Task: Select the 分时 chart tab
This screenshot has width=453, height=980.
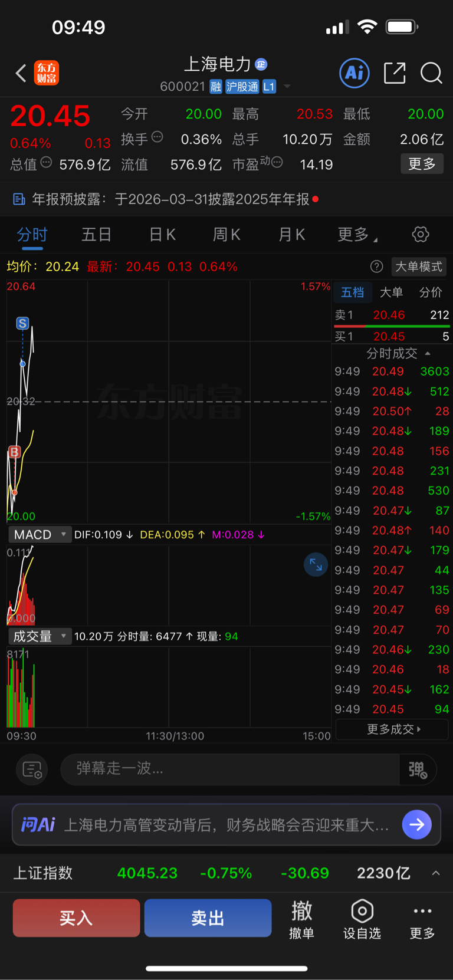Action: [x=32, y=235]
